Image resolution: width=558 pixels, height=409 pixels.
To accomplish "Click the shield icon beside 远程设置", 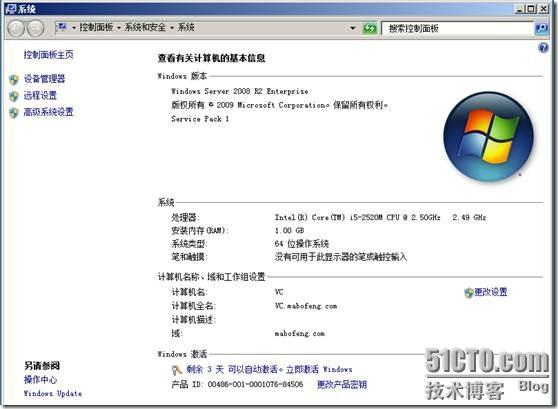I will (x=14, y=96).
